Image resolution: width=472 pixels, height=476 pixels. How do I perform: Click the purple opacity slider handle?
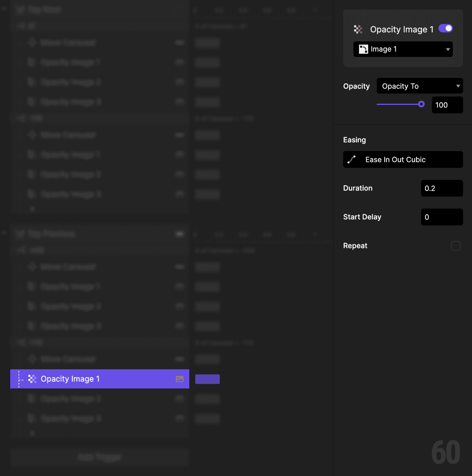coord(422,104)
